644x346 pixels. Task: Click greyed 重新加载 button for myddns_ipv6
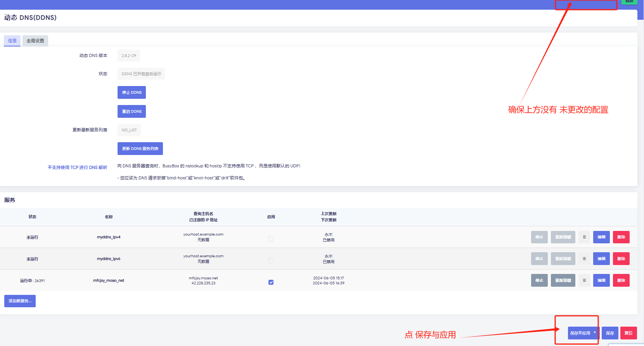coord(563,259)
